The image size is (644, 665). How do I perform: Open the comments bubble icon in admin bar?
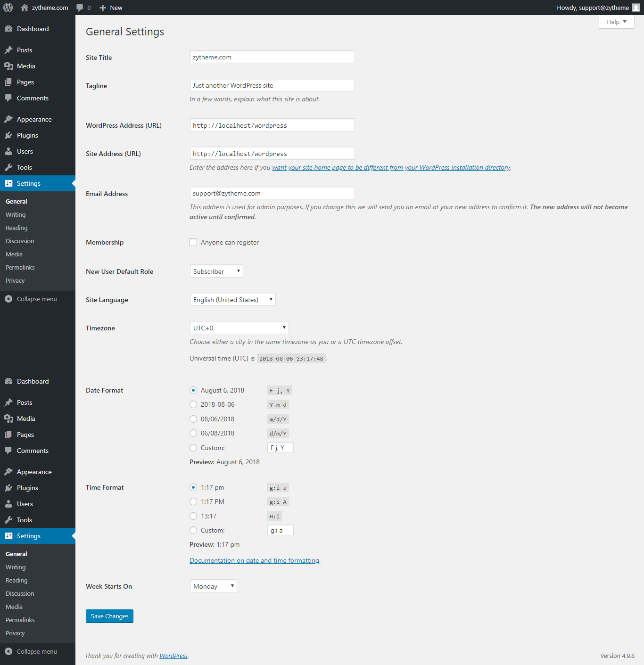pos(80,8)
